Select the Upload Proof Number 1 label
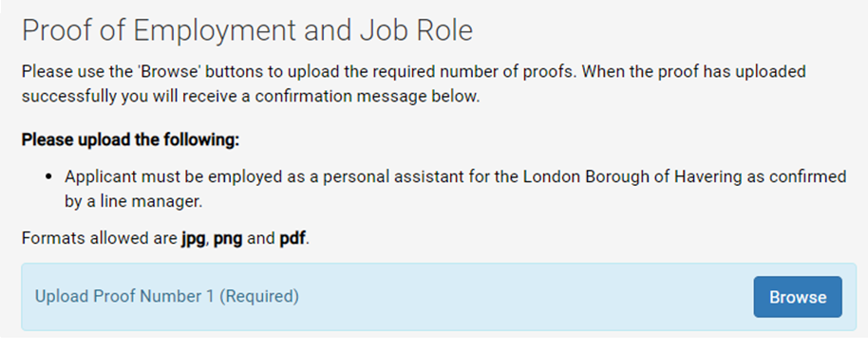Screen dimensions: 868x350 tap(166, 297)
